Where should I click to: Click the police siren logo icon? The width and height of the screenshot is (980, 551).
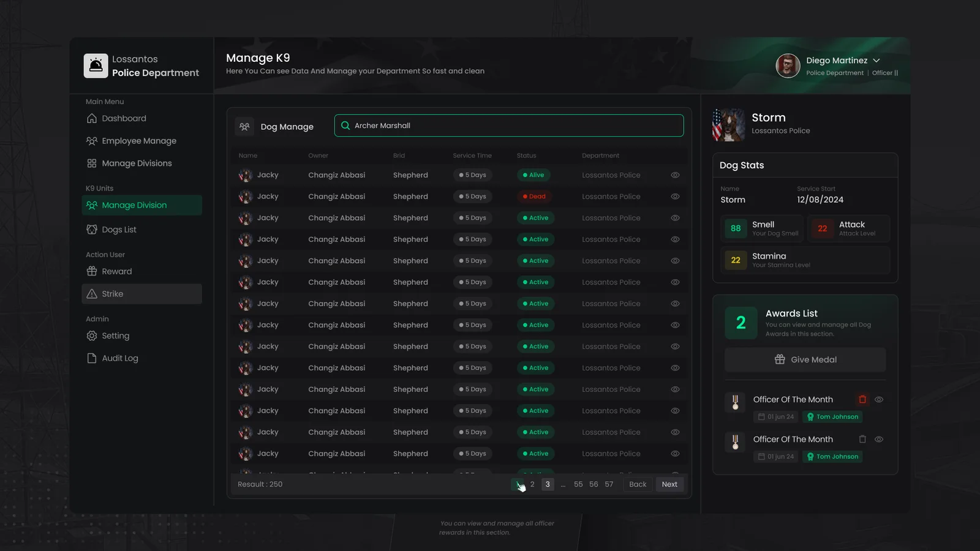tap(96, 66)
